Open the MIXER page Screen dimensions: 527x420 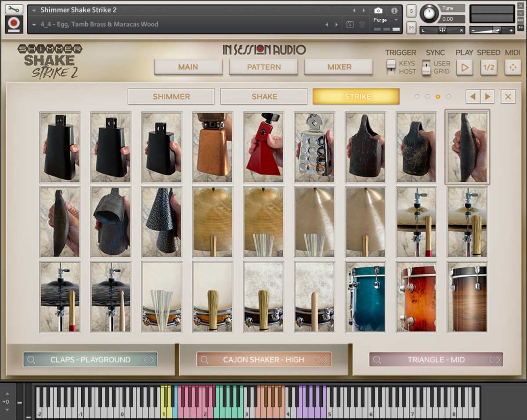point(339,67)
